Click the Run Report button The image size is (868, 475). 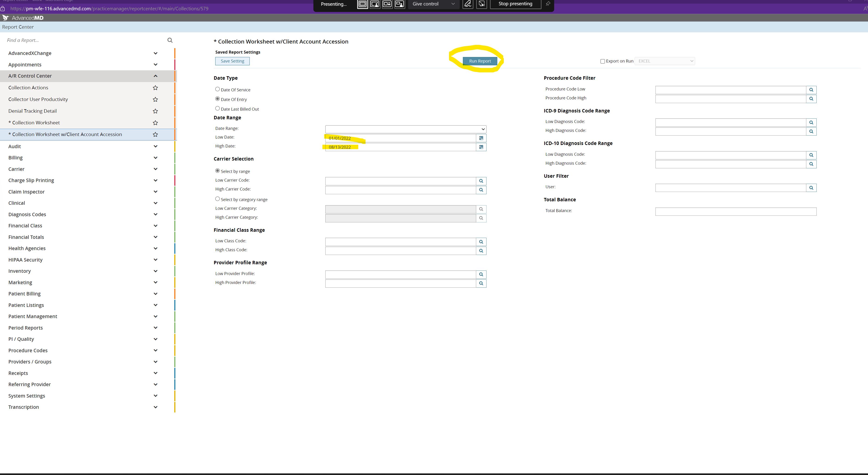[x=479, y=61]
